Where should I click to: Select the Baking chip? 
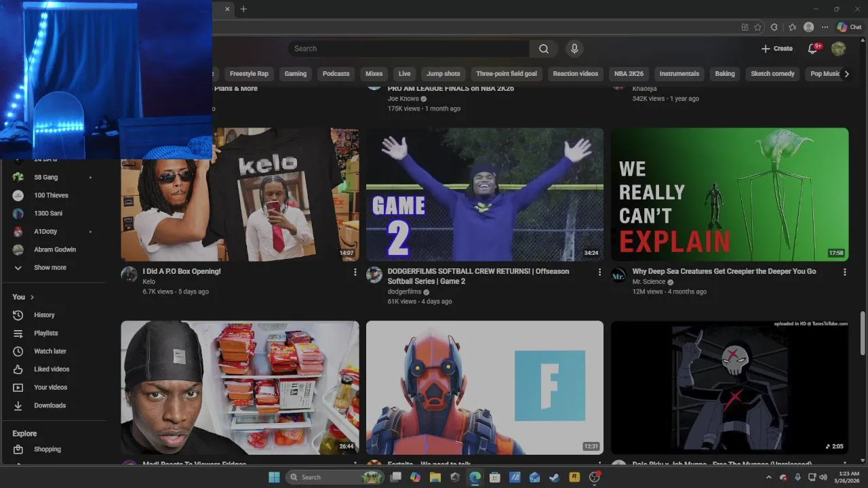725,74
